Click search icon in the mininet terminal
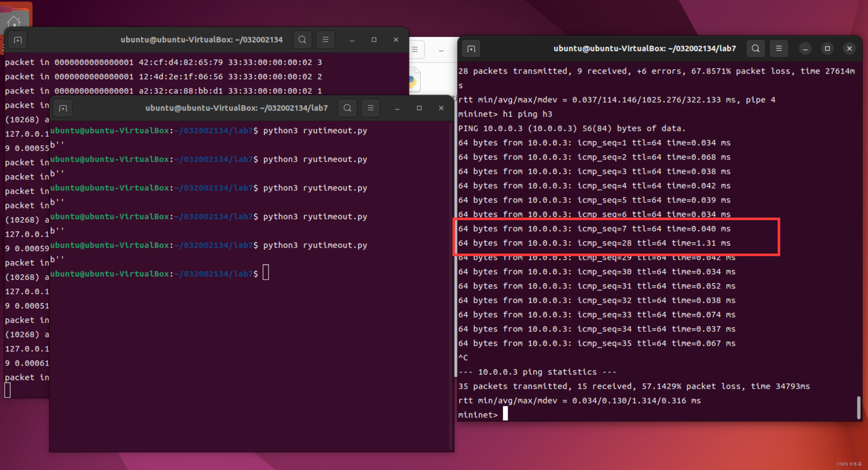 pyautogui.click(x=756, y=49)
